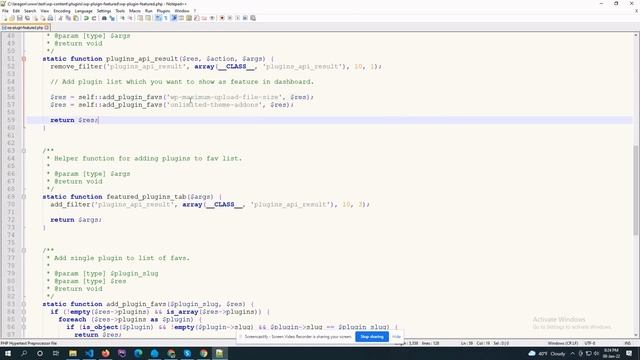Toggle synchronize vertical scrolling
The width and height of the screenshot is (640, 360).
pyautogui.click(x=140, y=18)
